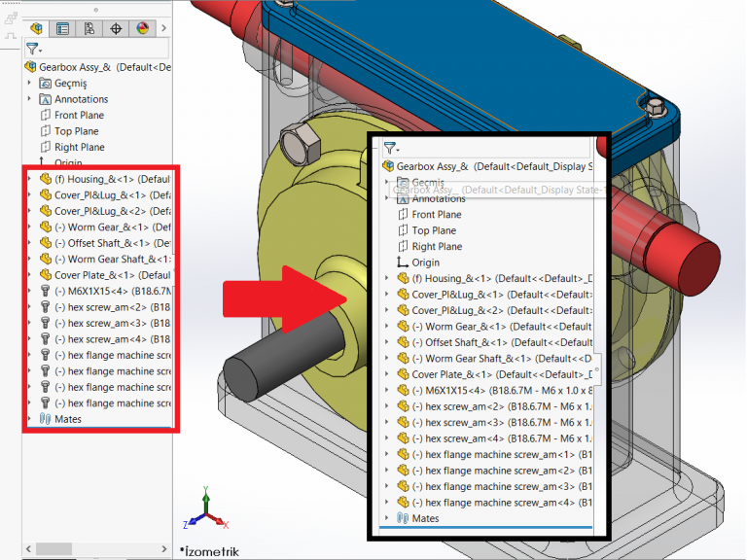Open the ConfigurationManager tab
747x560 pixels.
point(89,28)
